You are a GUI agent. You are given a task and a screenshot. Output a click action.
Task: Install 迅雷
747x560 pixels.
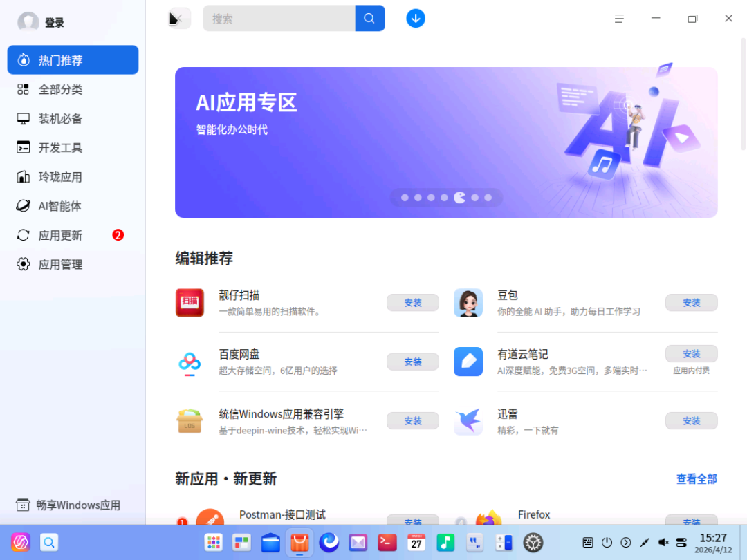[x=691, y=420]
